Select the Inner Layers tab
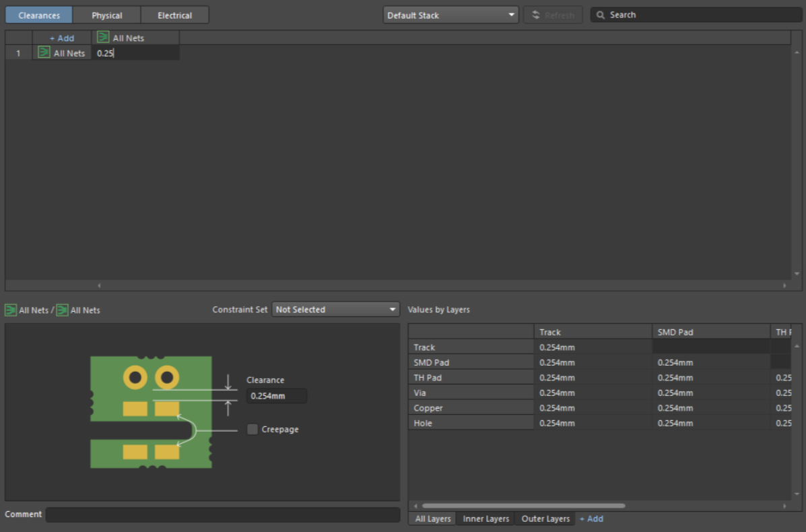The image size is (806, 532). click(485, 519)
